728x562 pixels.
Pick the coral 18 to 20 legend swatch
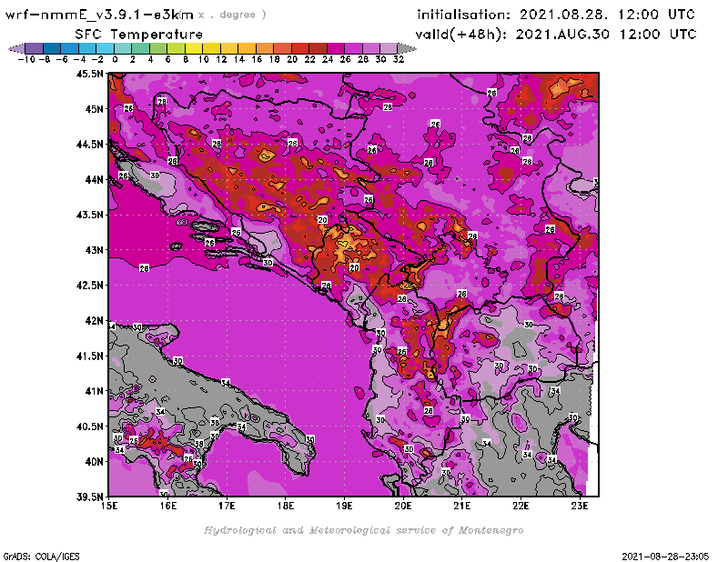click(282, 49)
